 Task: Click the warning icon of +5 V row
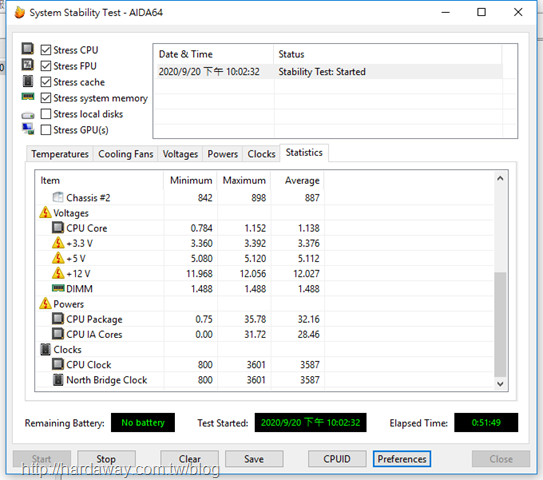58,258
